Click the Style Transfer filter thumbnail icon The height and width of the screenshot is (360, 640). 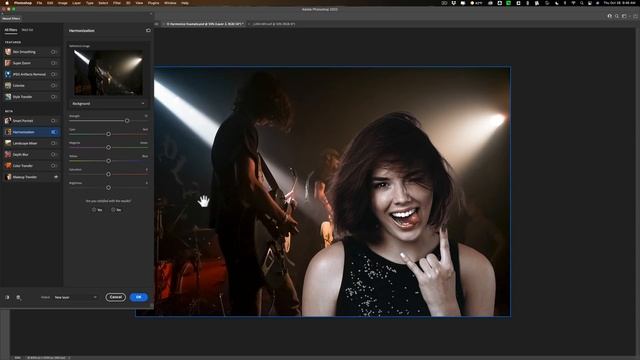8,97
